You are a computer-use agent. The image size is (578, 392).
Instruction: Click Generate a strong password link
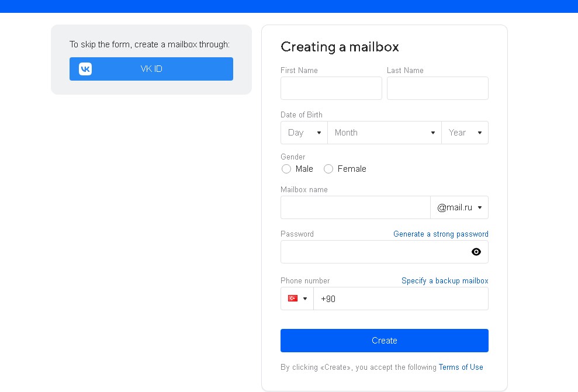(x=441, y=234)
